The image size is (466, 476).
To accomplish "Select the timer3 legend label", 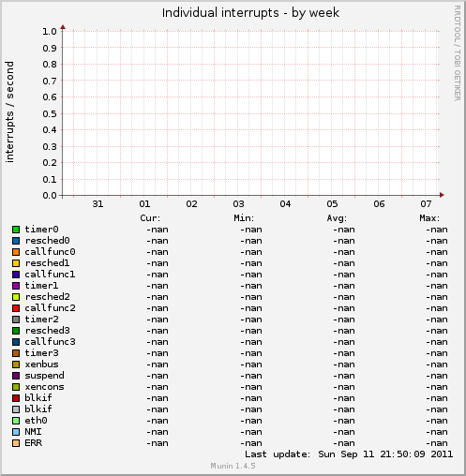I will [x=41, y=353].
